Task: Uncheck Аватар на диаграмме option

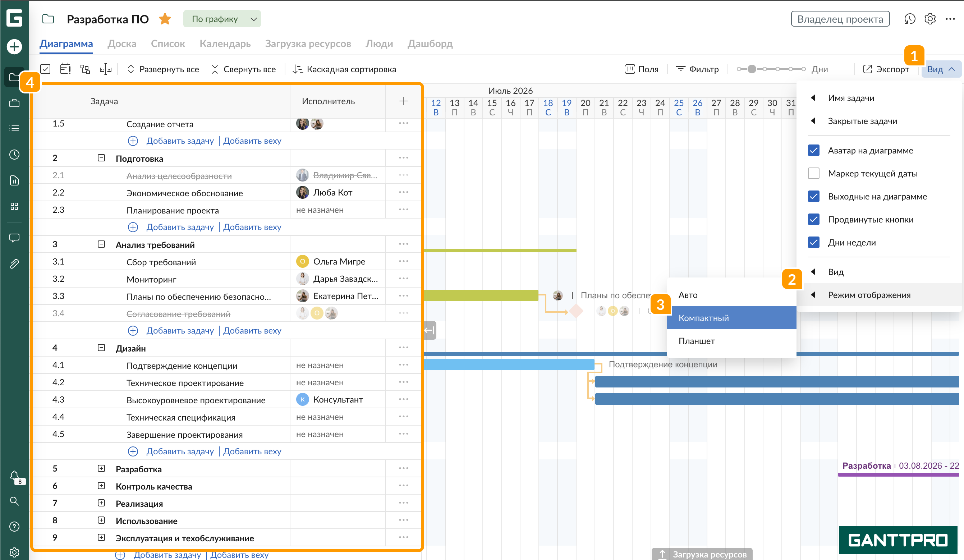Action: (x=813, y=150)
